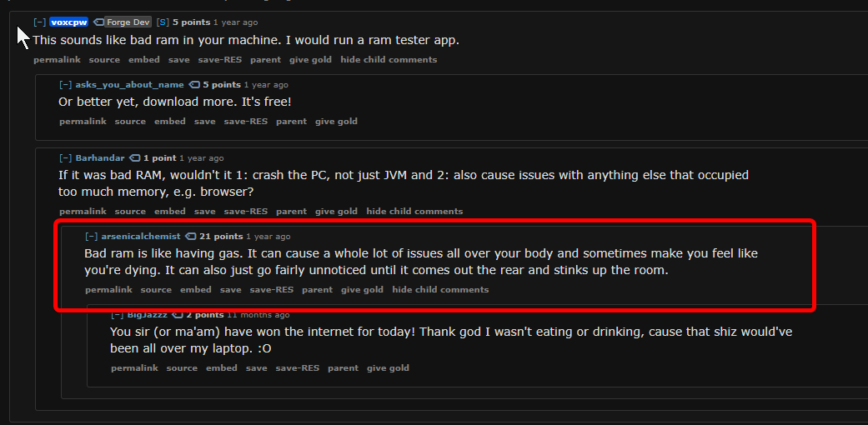Click the tag icon beside BigJazzz

(177, 315)
